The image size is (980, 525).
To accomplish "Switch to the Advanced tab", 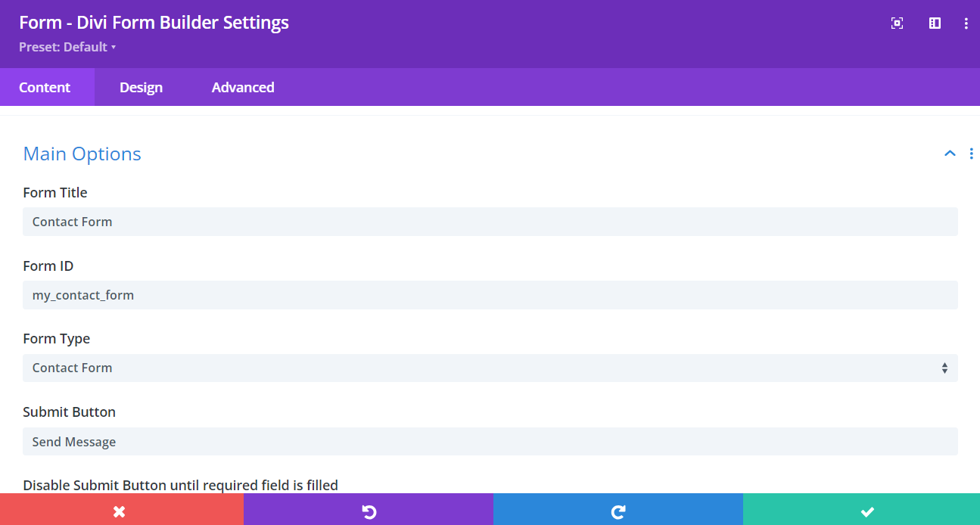I will tap(243, 86).
